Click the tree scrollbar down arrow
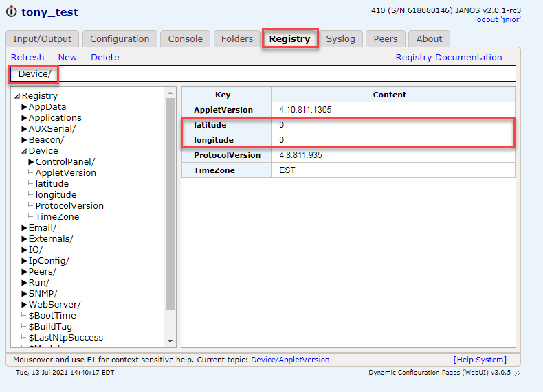This screenshot has height=392, width=543. (x=170, y=341)
